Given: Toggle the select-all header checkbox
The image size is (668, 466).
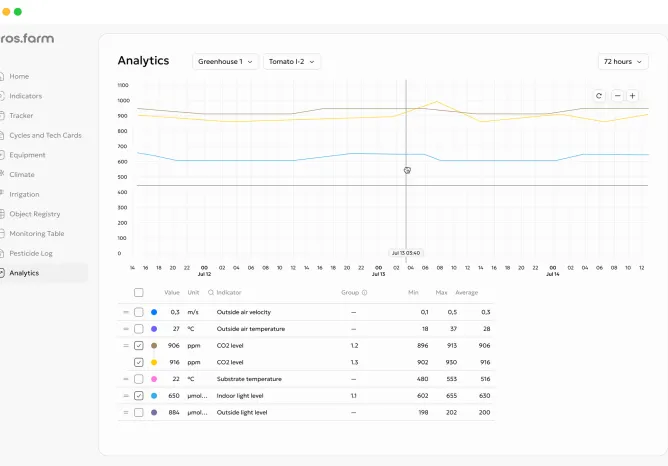Looking at the screenshot, I should [138, 293].
